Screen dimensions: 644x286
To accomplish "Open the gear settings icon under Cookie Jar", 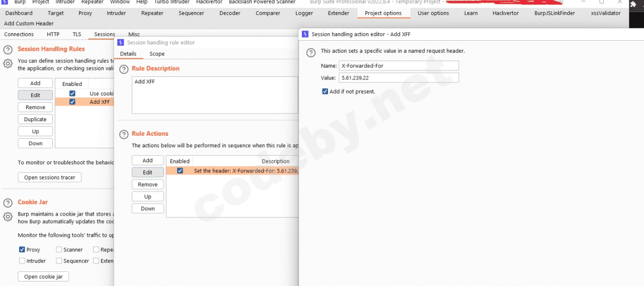I will click(x=8, y=217).
